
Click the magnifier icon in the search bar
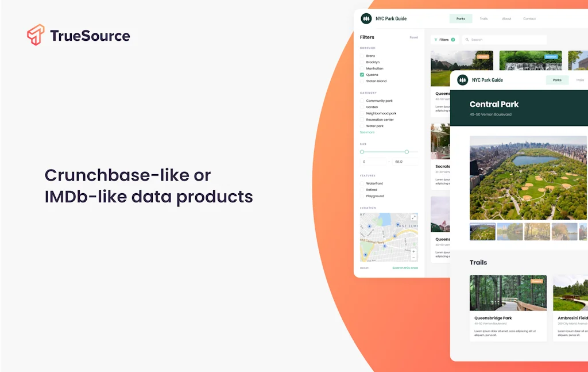click(x=467, y=40)
